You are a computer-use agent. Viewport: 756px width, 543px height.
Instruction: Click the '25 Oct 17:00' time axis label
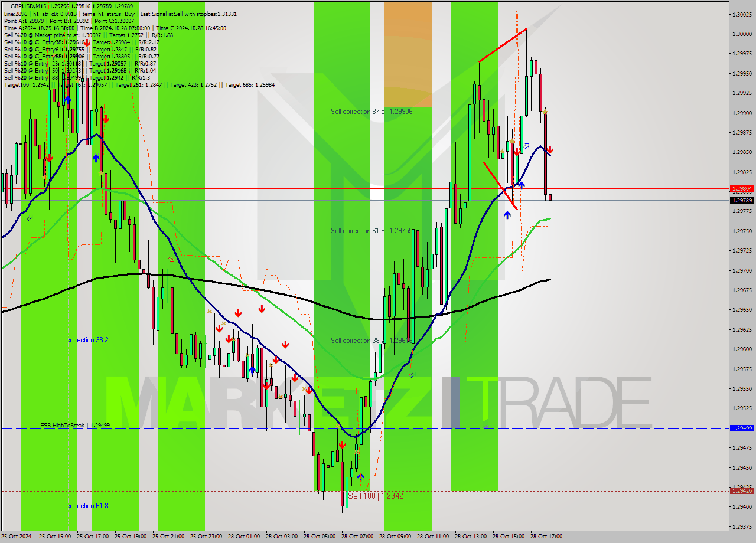point(93,537)
